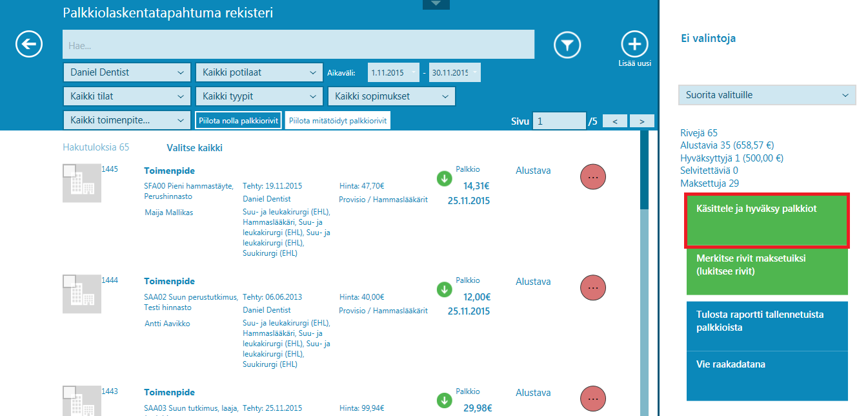The image size is (868, 416).
Task: Expand the Suorita valituille dropdown
Action: tap(767, 95)
